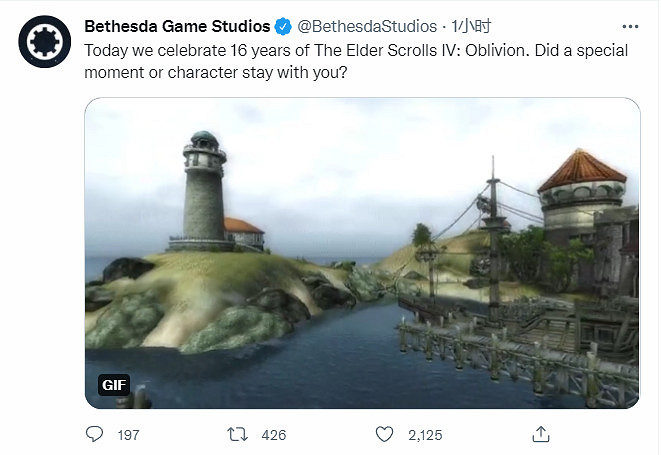Click the 197 replies count
The width and height of the screenshot is (661, 455).
pyautogui.click(x=128, y=435)
